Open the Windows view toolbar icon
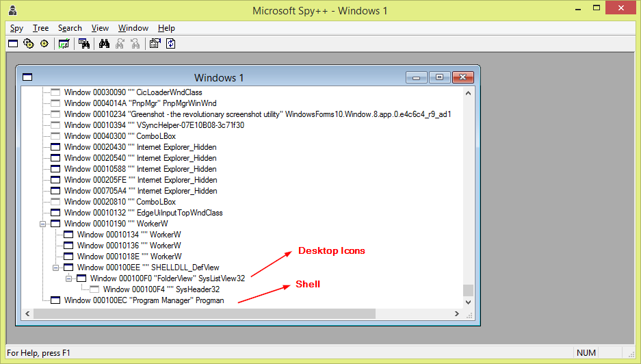 pos(13,43)
